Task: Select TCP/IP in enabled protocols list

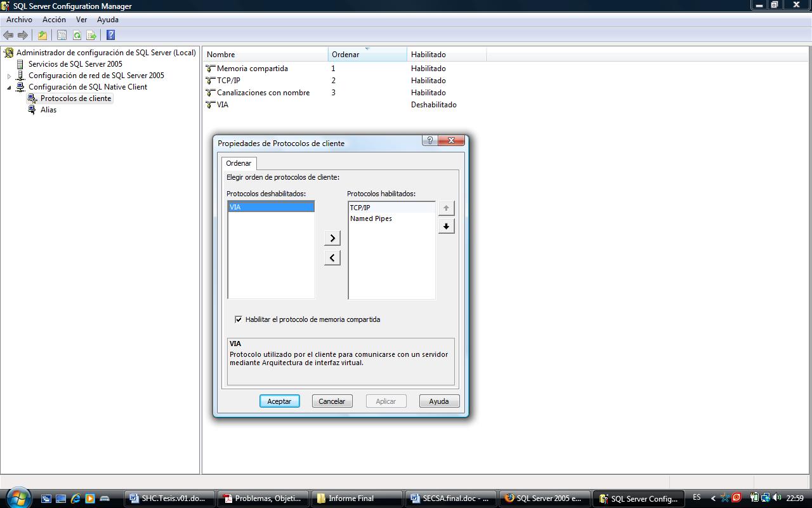Action: pos(391,208)
